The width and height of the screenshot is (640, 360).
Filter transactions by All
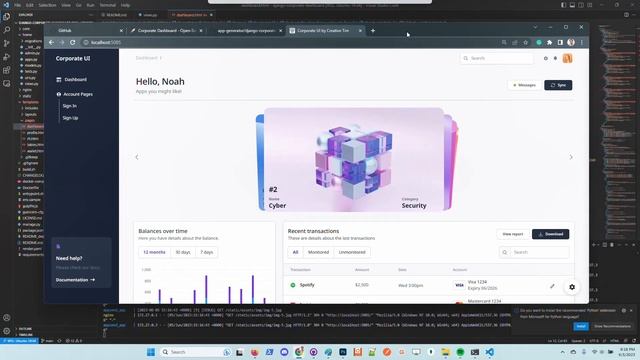[x=296, y=252]
